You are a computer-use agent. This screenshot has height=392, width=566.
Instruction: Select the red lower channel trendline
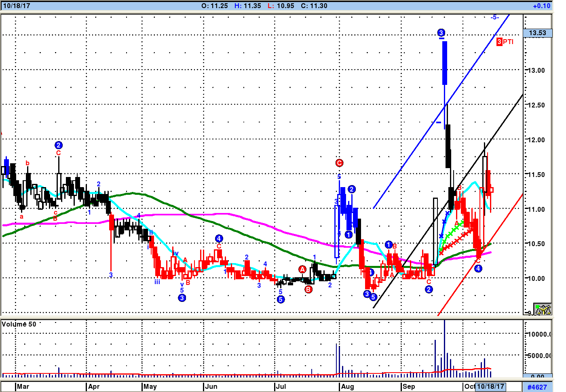pyautogui.click(x=481, y=255)
